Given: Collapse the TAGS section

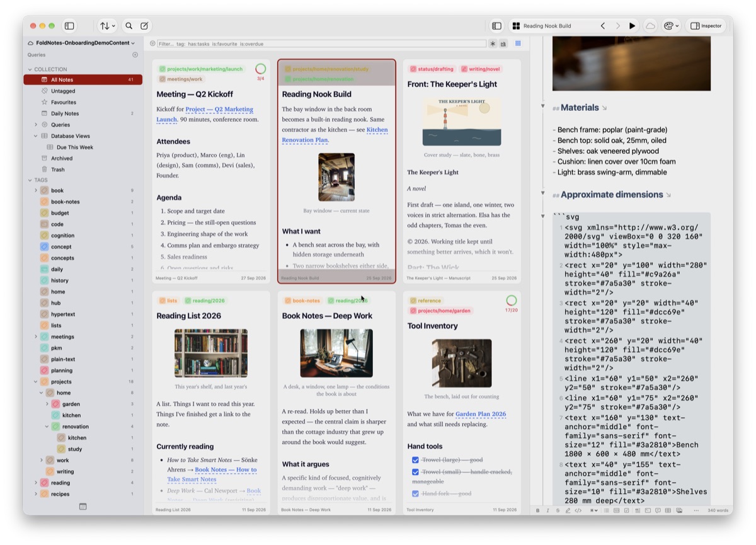Looking at the screenshot, I should tap(30, 180).
